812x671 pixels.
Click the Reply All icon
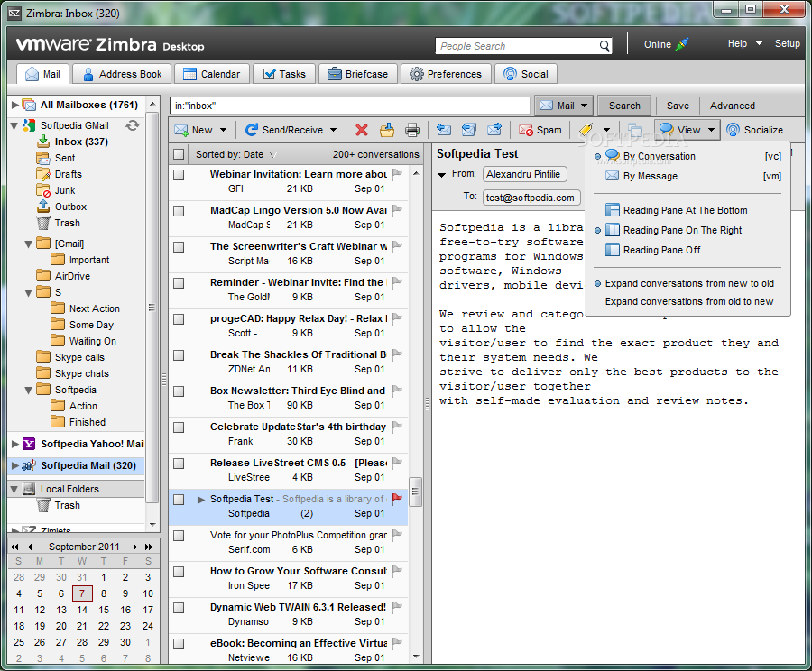coord(468,130)
